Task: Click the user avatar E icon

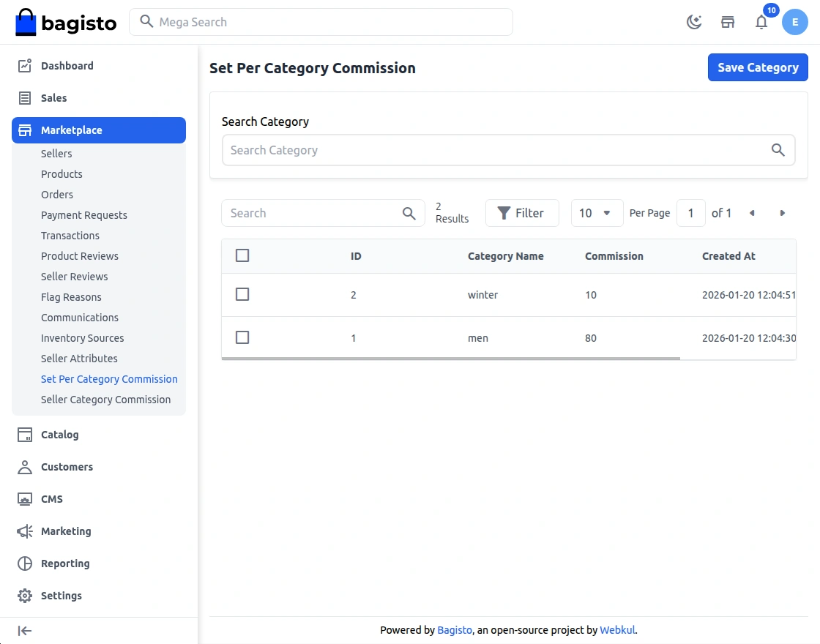Action: [x=794, y=22]
